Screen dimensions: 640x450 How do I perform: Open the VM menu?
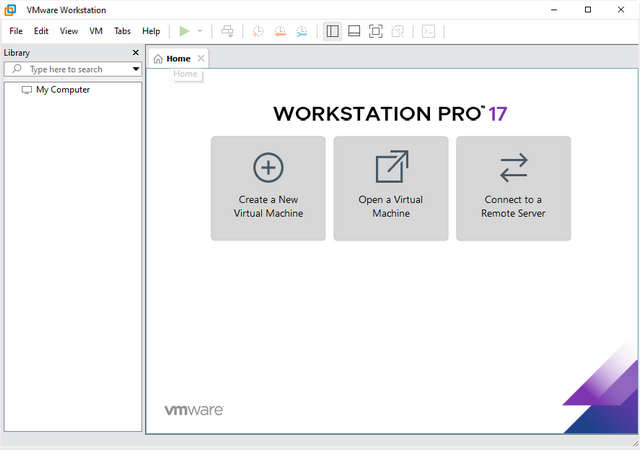96,31
